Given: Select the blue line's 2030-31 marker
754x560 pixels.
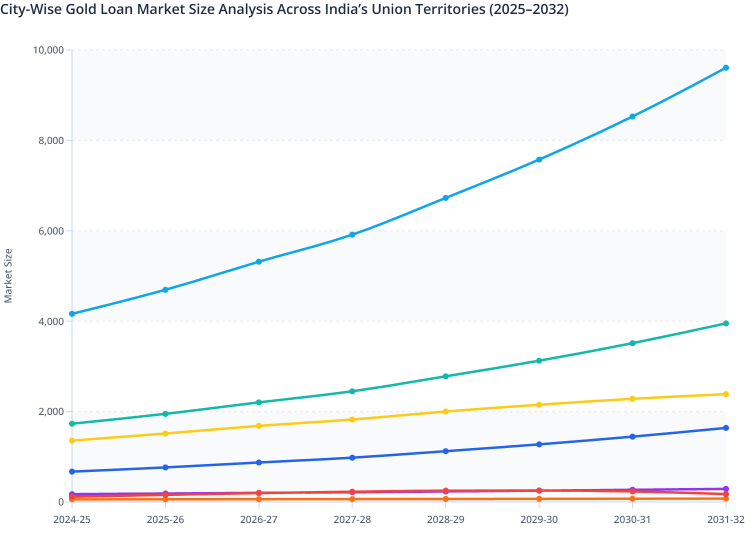Looking at the screenshot, I should tap(632, 437).
